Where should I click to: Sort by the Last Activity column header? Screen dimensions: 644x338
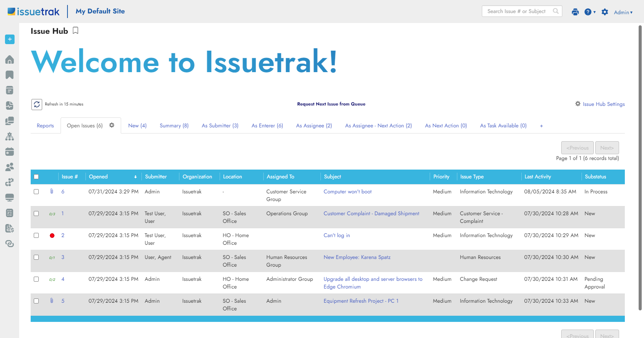tap(537, 176)
